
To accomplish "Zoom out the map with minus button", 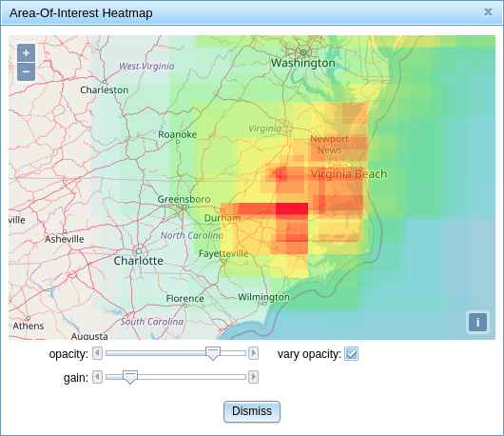I will point(26,71).
